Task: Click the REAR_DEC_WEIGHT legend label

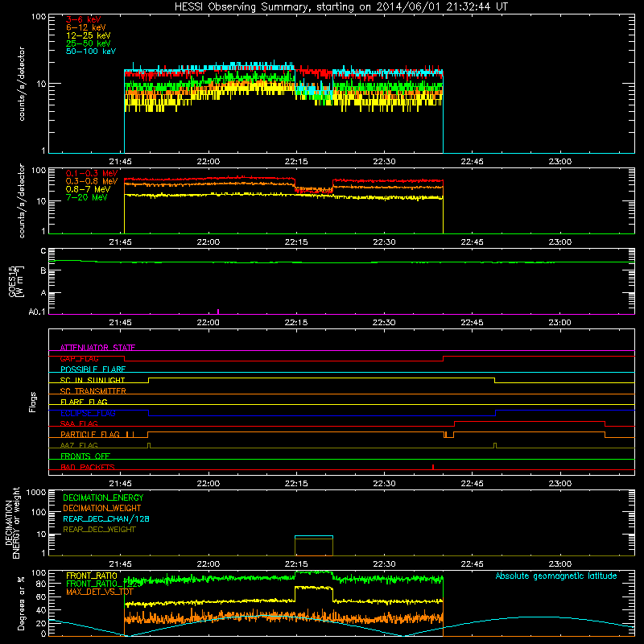Action: coord(99,530)
